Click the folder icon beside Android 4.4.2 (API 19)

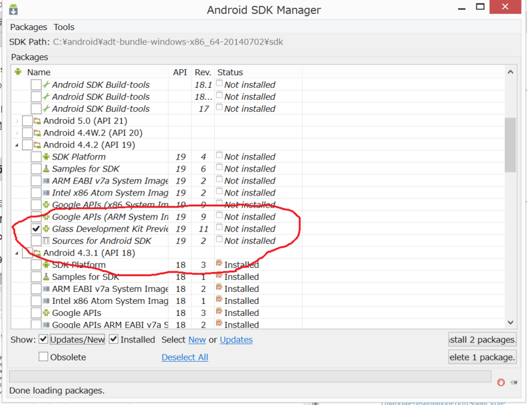[x=37, y=145]
